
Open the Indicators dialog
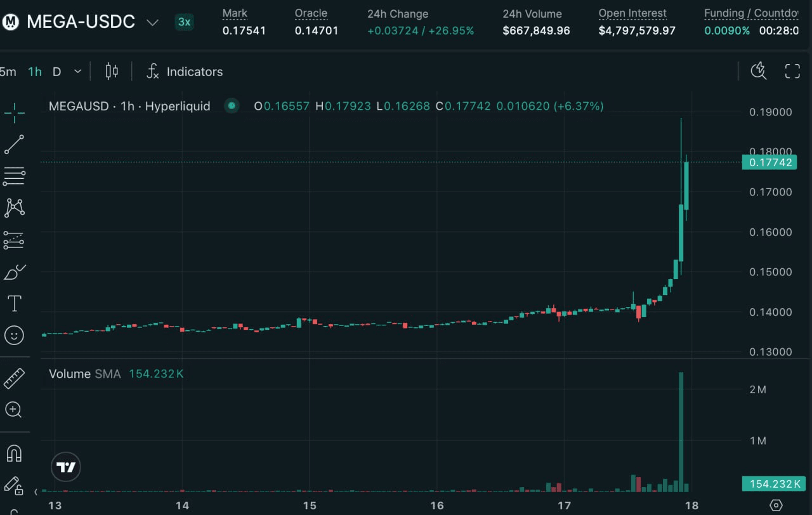click(x=185, y=72)
